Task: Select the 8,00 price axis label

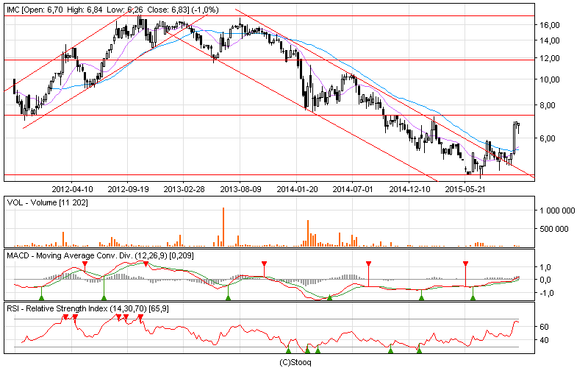Action: (x=548, y=105)
